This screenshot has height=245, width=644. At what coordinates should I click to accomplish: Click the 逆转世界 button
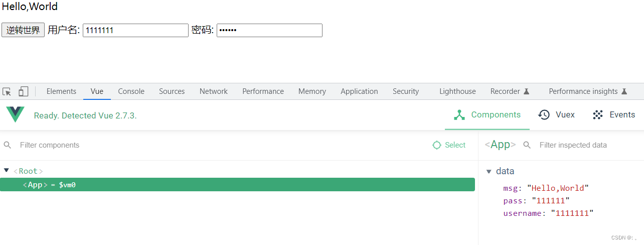coord(23,30)
